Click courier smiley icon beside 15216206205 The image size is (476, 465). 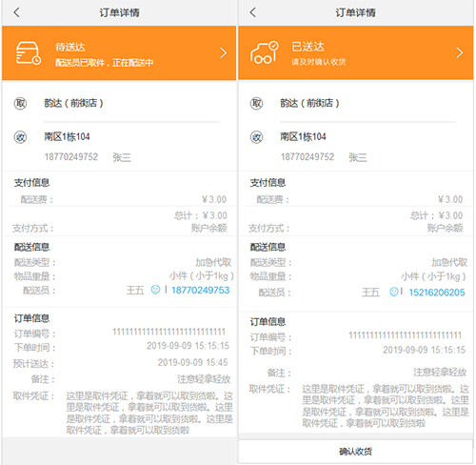[394, 292]
